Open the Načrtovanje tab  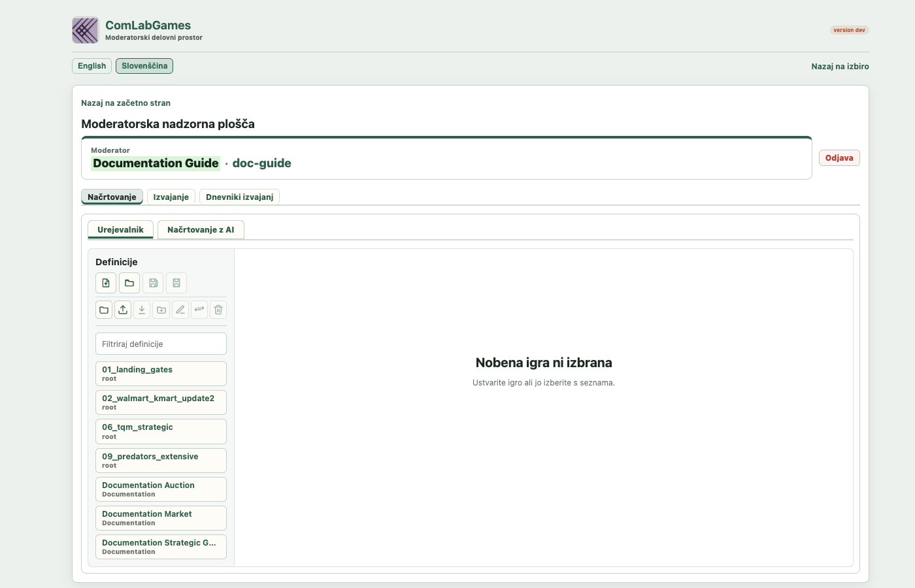pos(112,197)
